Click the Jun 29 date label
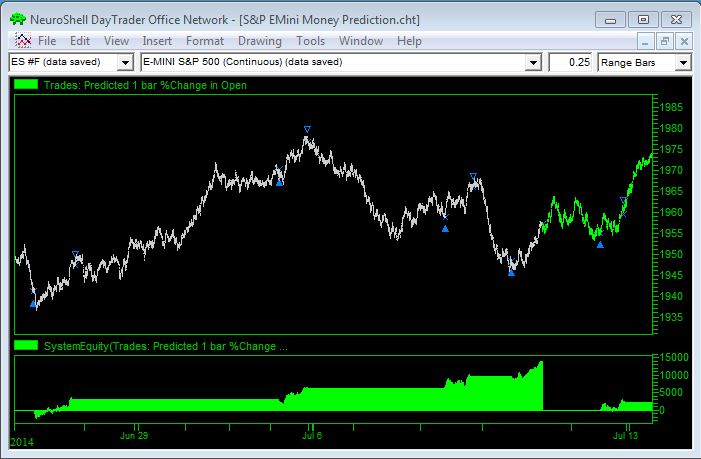Image resolution: width=701 pixels, height=459 pixels. 134,436
